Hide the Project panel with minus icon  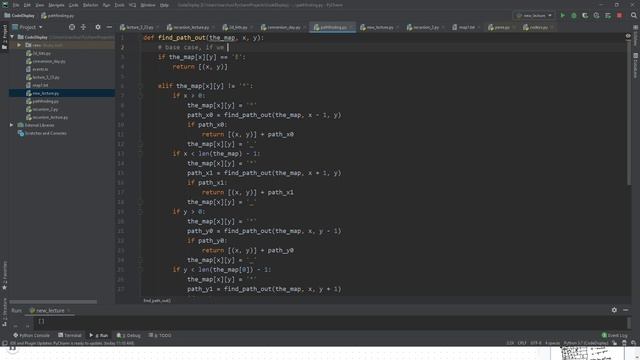tap(109, 27)
